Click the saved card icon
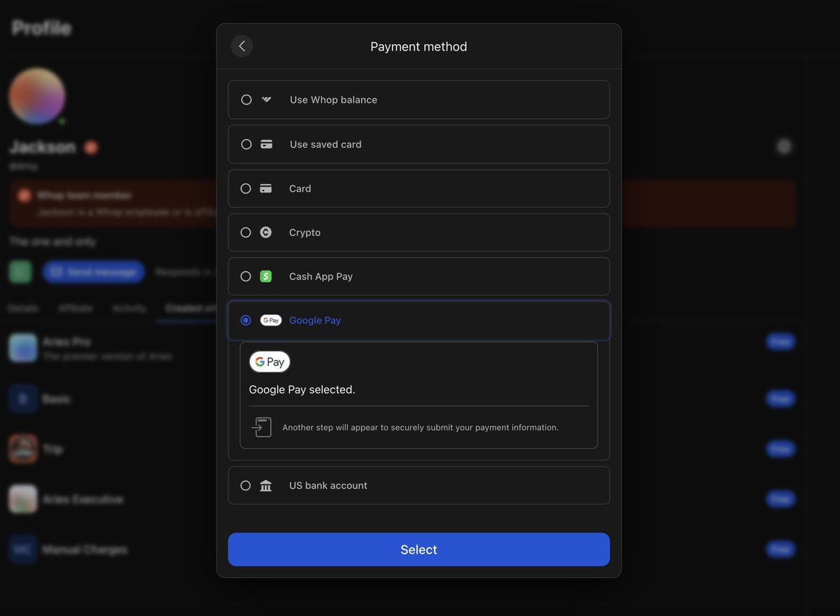The image size is (840, 616). [x=267, y=143]
